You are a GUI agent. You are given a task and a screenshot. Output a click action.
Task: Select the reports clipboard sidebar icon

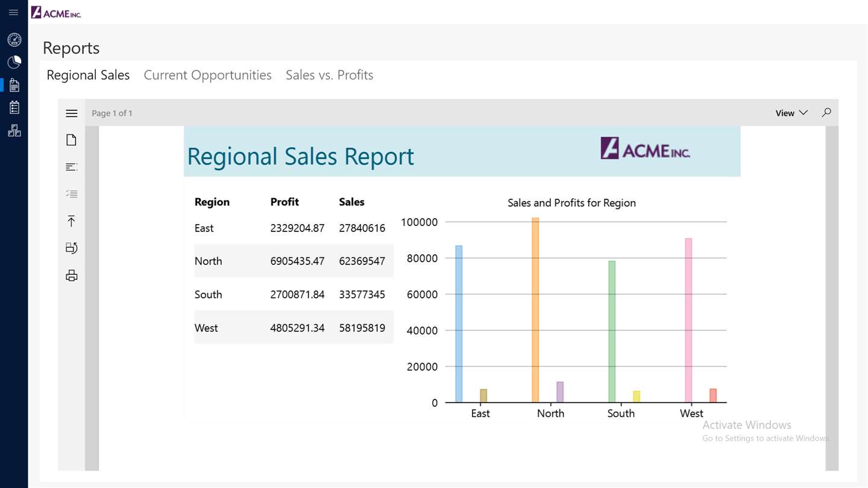(14, 85)
